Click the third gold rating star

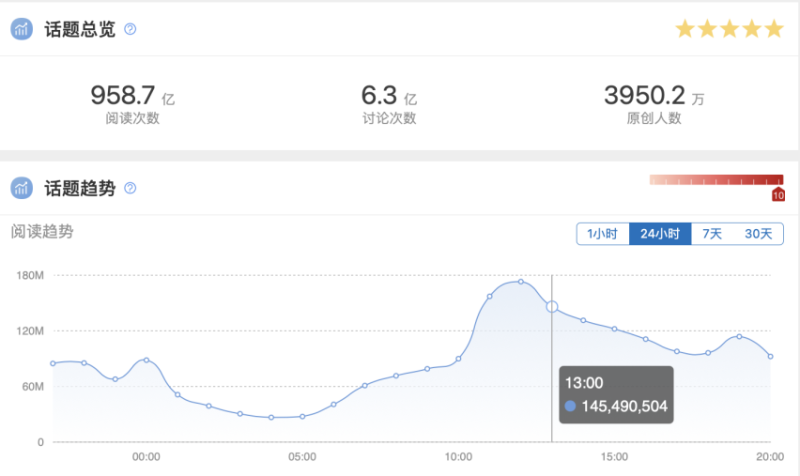(x=730, y=29)
